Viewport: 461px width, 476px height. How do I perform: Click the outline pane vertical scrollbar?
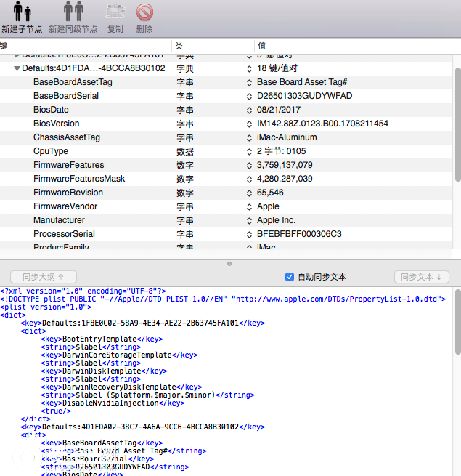point(457,124)
